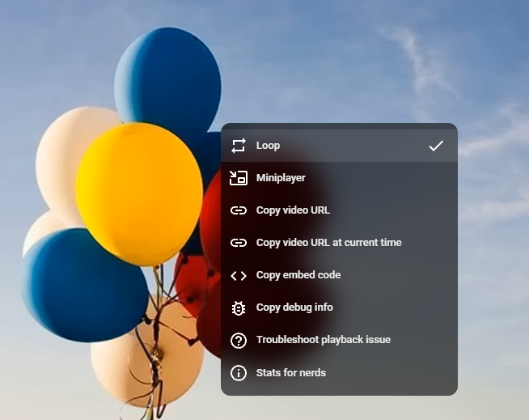
Task: Open Troubleshoot playback issue
Action: pos(339,340)
